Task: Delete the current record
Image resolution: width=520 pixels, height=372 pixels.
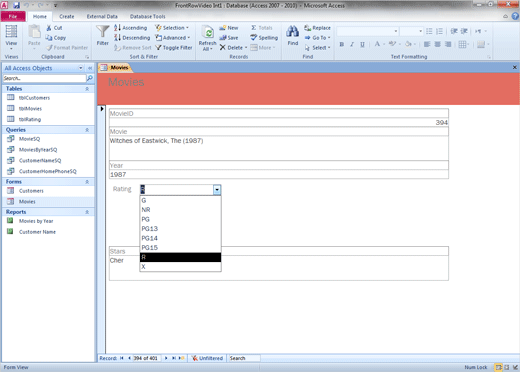Action: click(233, 48)
